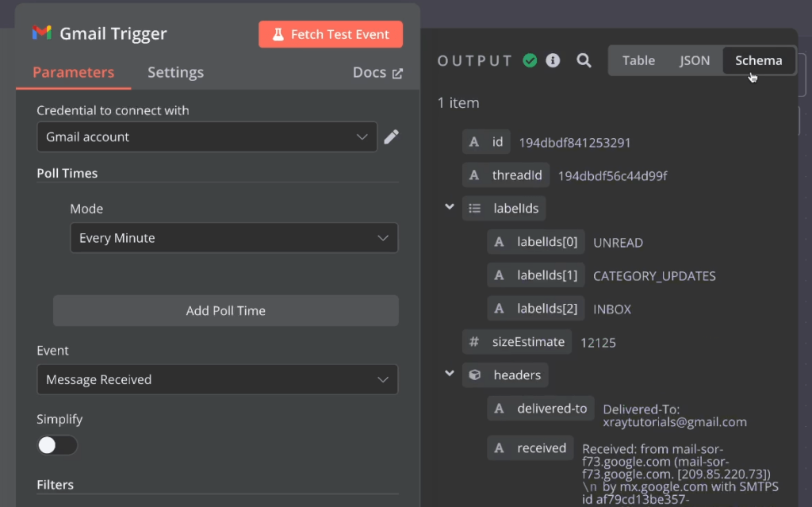The image size is (812, 507).
Task: Open the Gmail account credential dropdown
Action: (x=207, y=136)
